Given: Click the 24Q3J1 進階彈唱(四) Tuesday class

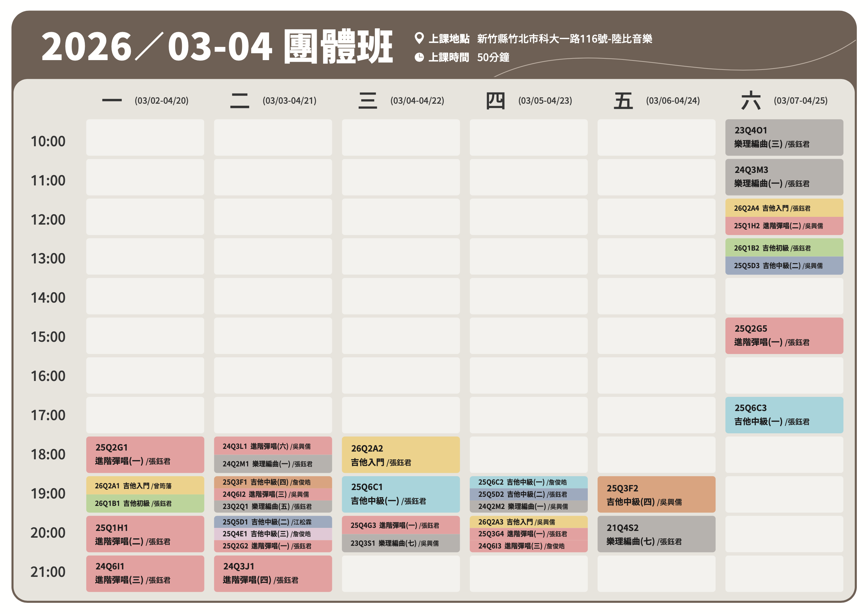Looking at the screenshot, I should point(272,573).
